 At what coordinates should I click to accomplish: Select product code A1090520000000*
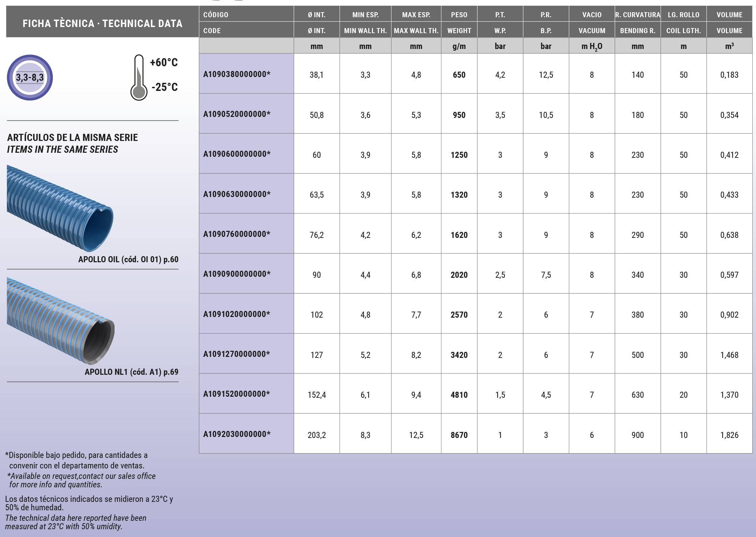[237, 114]
